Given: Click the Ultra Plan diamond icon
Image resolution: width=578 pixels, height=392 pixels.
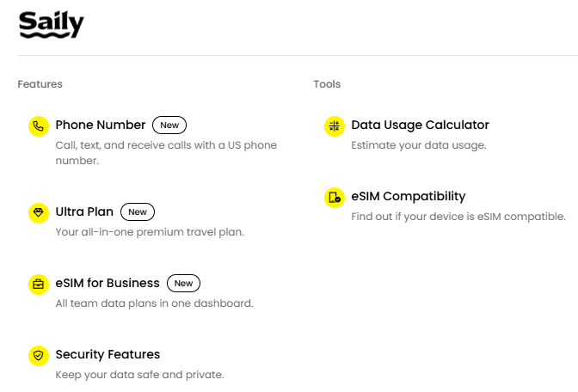Looking at the screenshot, I should tap(39, 213).
